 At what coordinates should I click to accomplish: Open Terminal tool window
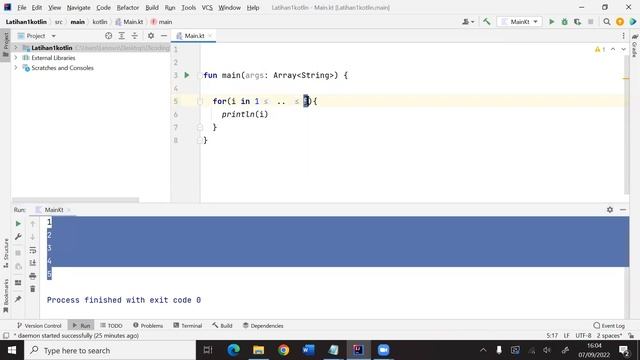(188, 326)
